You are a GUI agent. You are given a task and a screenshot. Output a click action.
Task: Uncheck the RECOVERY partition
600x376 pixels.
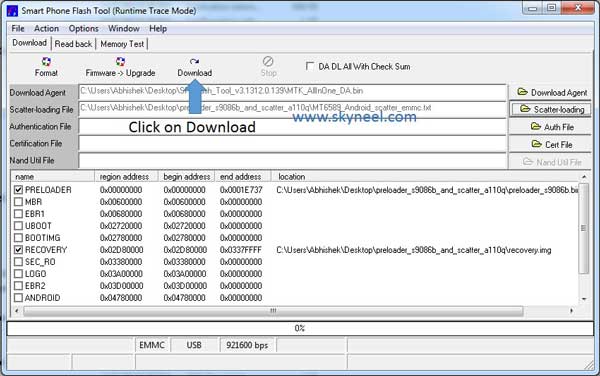(18, 250)
